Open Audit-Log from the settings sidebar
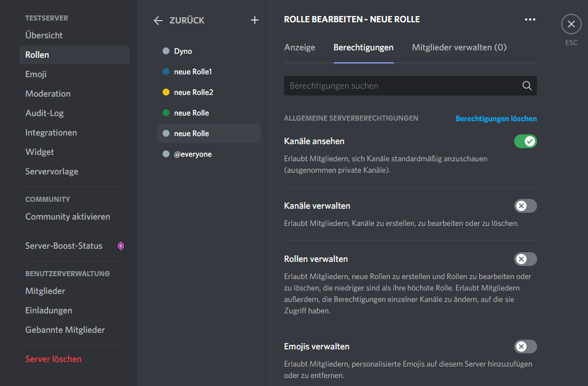Viewport: 588px width, 386px height. [x=41, y=113]
